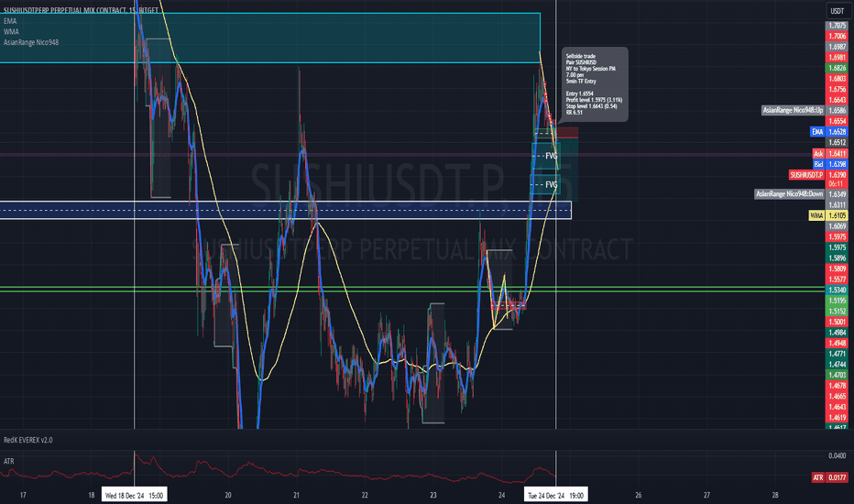Click the Ask 1.6411 price label
The height and width of the screenshot is (504, 854).
tap(830, 154)
